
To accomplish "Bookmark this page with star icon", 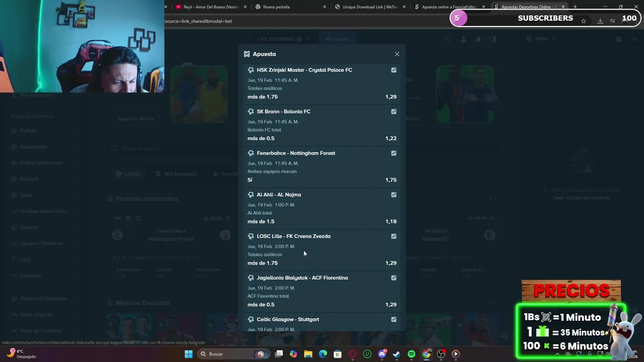I will click(x=584, y=21).
